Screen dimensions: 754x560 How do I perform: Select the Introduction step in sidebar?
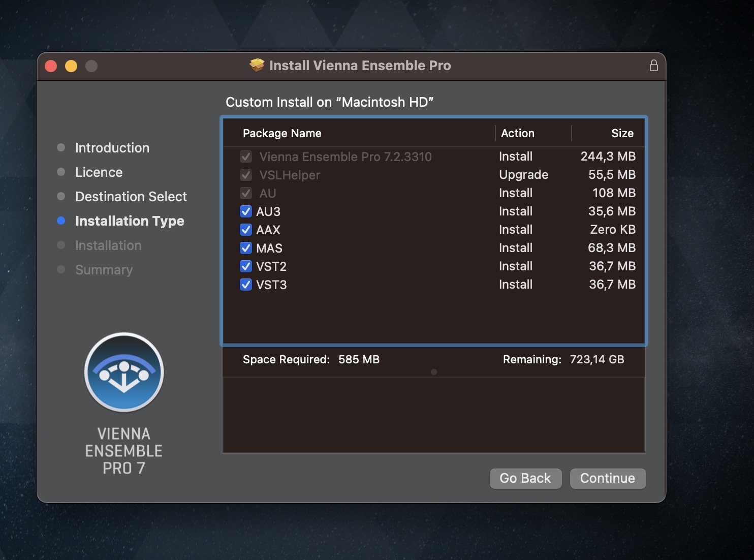pyautogui.click(x=112, y=148)
